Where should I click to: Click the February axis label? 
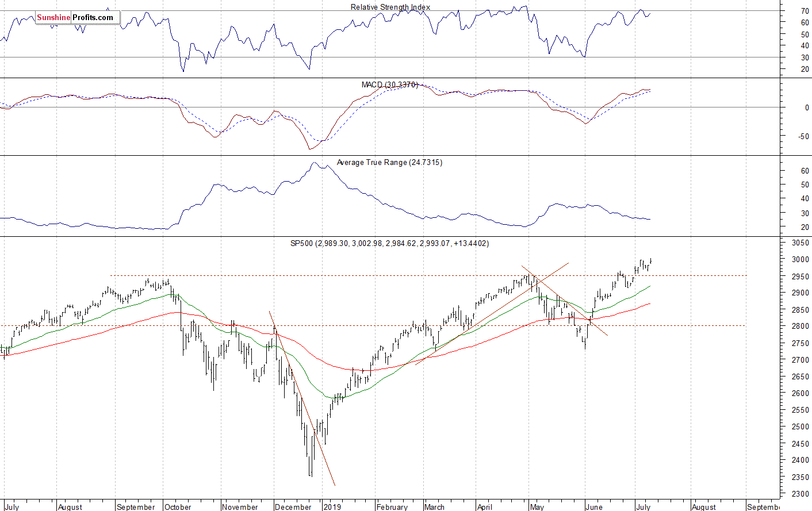392,507
